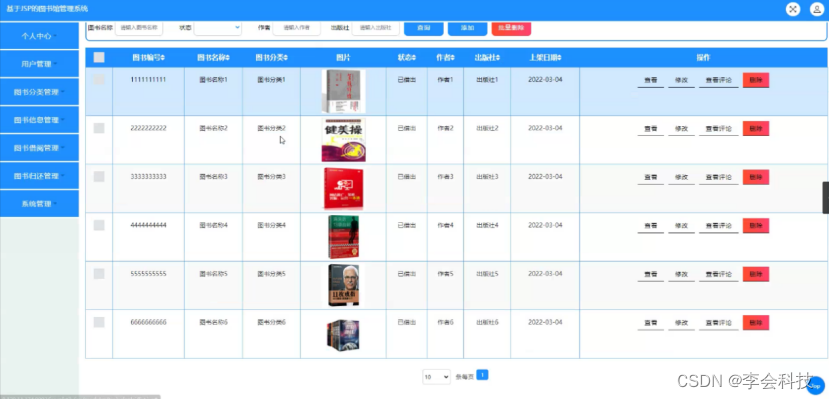829x399 pixels.
Task: Click 修改 for book 3333333333
Action: [681, 178]
